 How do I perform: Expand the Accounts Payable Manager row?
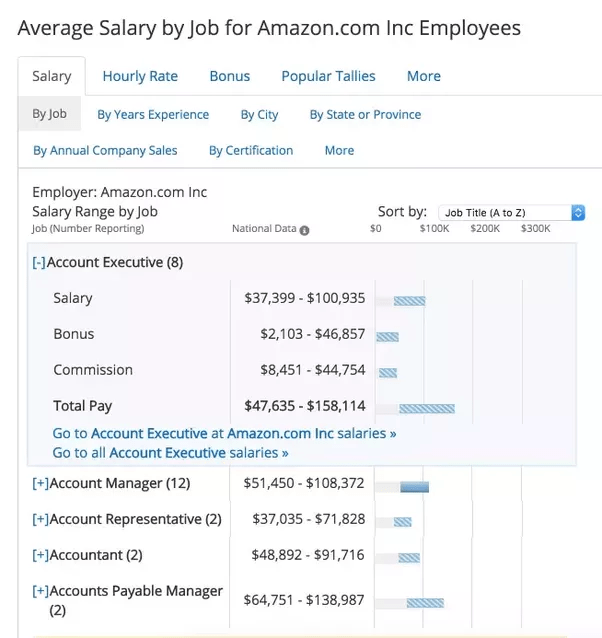[40, 592]
